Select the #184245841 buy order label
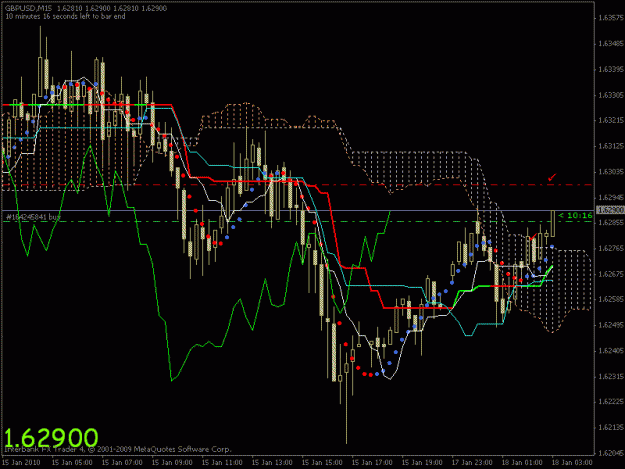 click(x=33, y=217)
